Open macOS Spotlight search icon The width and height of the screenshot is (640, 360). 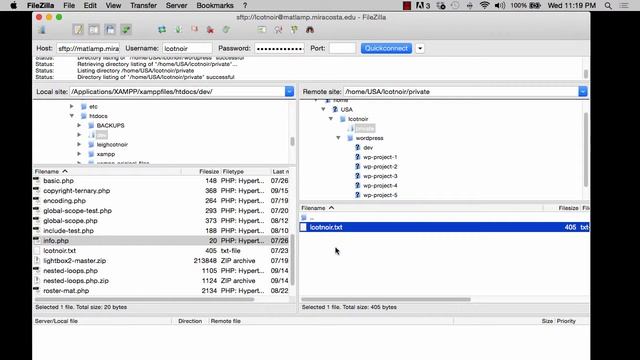point(608,5)
